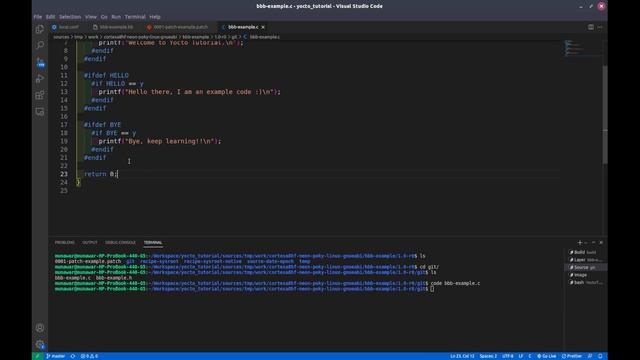Click the '#ifdef BYE' line 17

[x=102, y=125]
